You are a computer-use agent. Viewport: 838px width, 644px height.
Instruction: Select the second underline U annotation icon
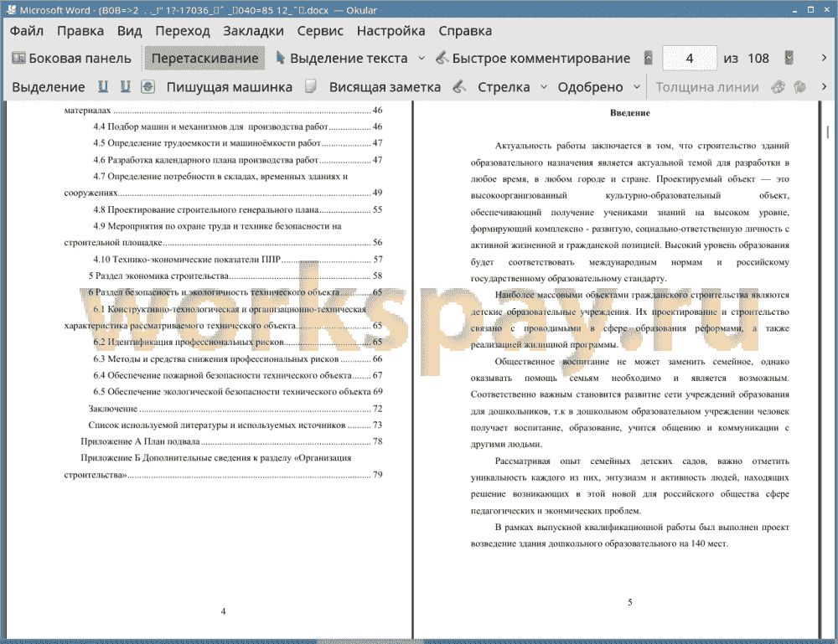point(125,86)
